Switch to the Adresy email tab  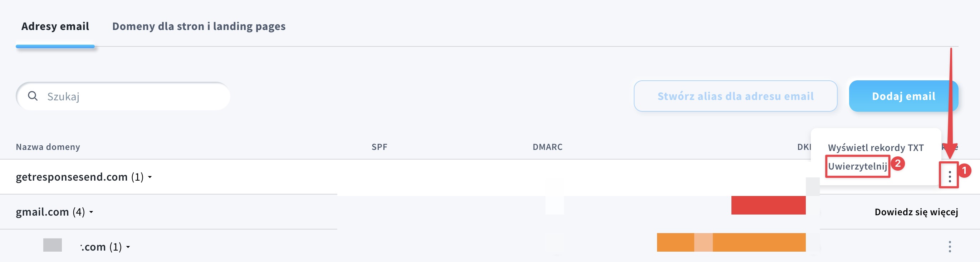(x=55, y=26)
